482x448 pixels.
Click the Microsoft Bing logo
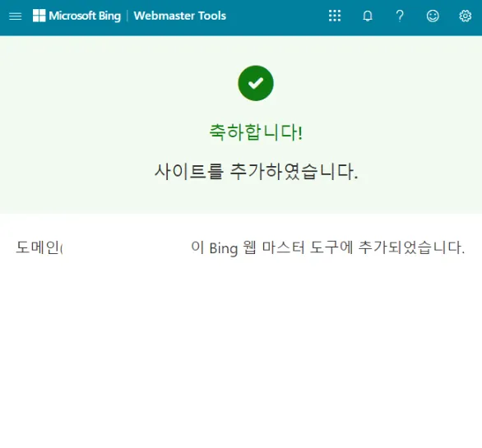pyautogui.click(x=76, y=16)
